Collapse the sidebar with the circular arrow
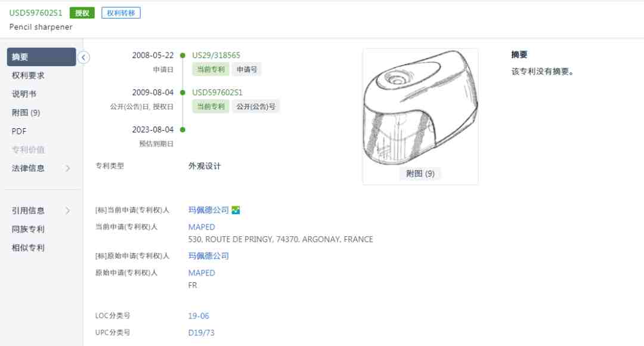This screenshot has width=644, height=346. [83, 57]
